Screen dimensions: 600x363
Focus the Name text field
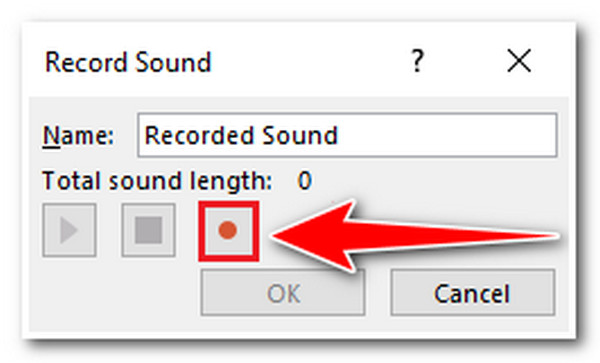(347, 135)
